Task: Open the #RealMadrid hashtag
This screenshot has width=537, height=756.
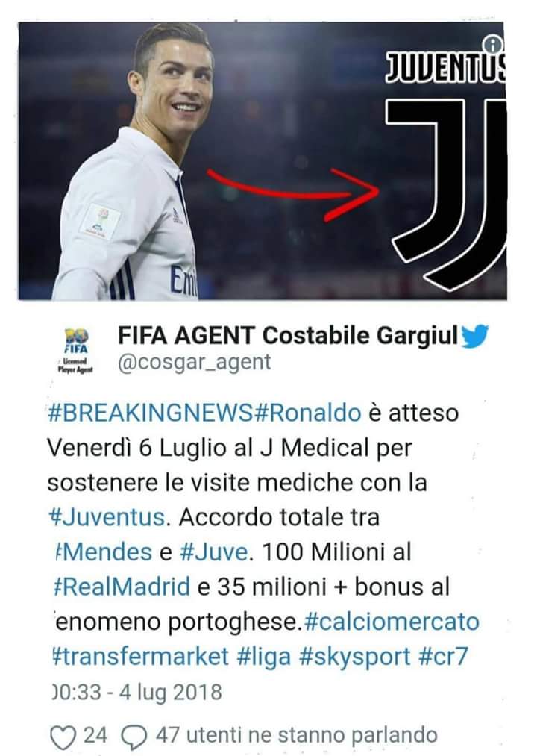Action: [x=122, y=587]
